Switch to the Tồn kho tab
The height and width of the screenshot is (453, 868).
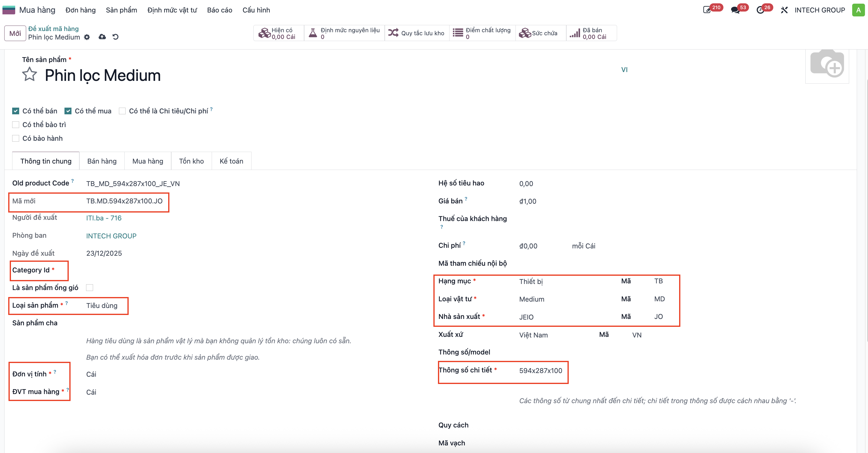click(x=191, y=161)
